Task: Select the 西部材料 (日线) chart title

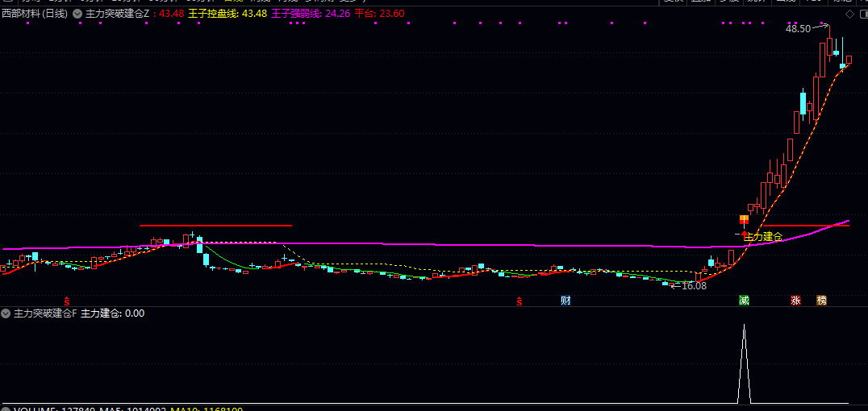Action: coord(35,14)
